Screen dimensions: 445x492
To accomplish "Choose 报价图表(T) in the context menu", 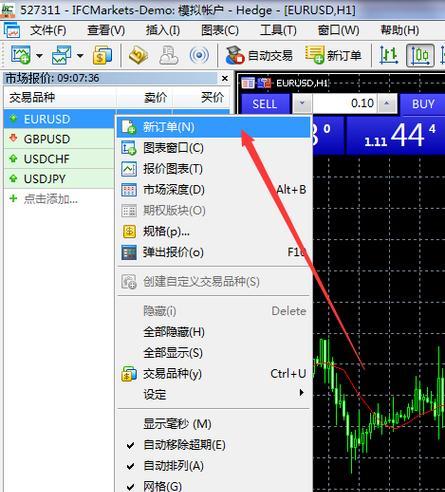I will click(213, 169).
